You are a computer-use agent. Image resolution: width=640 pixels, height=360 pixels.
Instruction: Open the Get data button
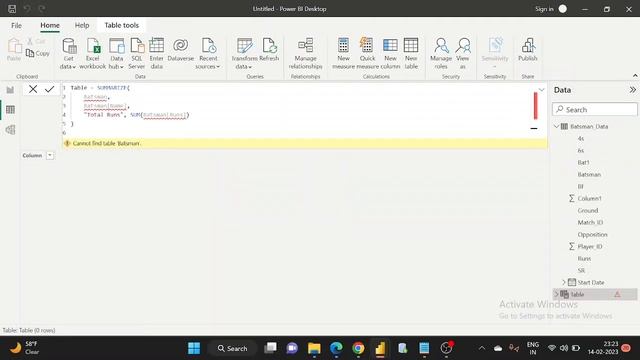pos(68,53)
